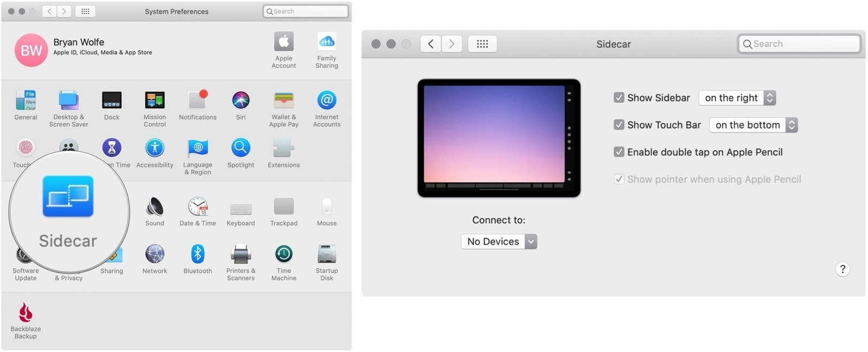Viewport: 868px width, 352px height.
Task: Open the 'No Devices' connect dropdown
Action: [499, 241]
